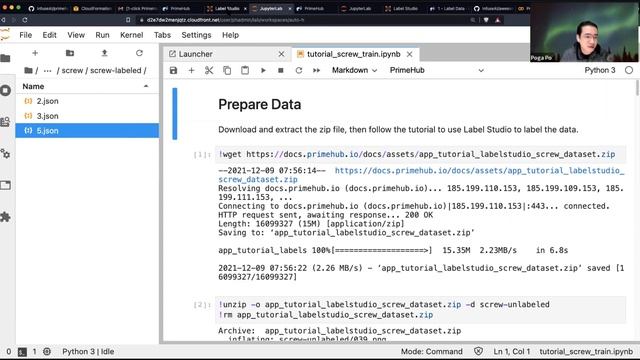Click the notebook vertical scrollbar
This screenshot has width=640, height=360.
tap(637, 88)
